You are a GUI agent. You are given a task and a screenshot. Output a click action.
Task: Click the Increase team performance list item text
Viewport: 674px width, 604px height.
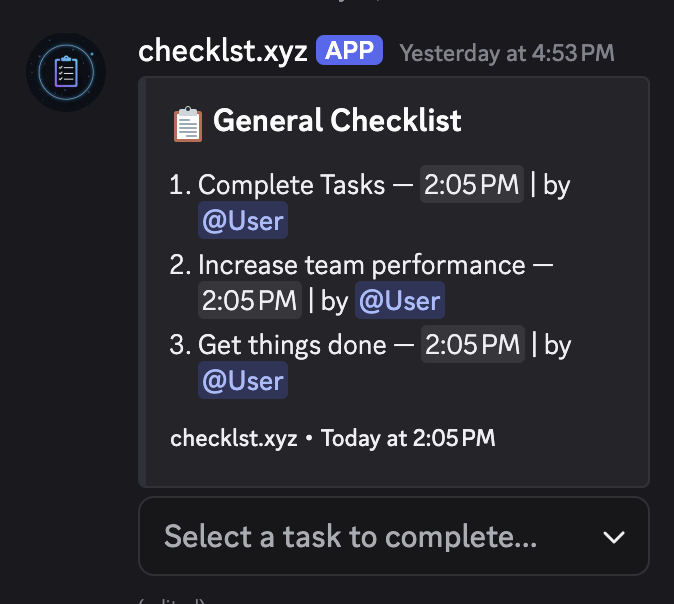click(x=361, y=265)
